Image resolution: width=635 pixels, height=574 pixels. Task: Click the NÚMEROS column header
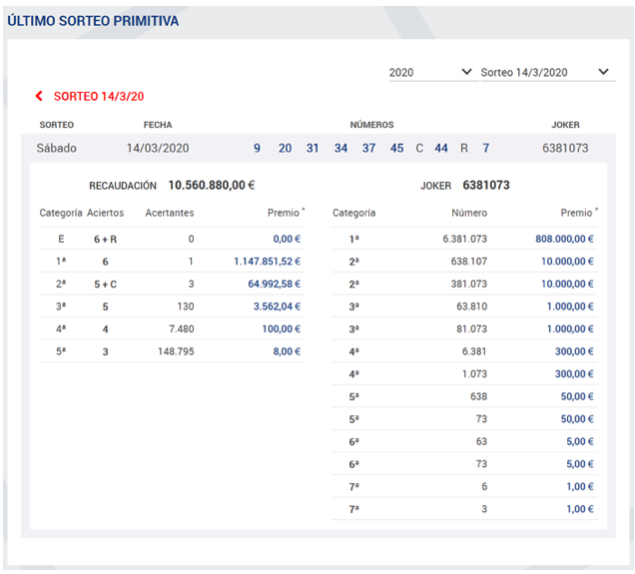coord(372,125)
